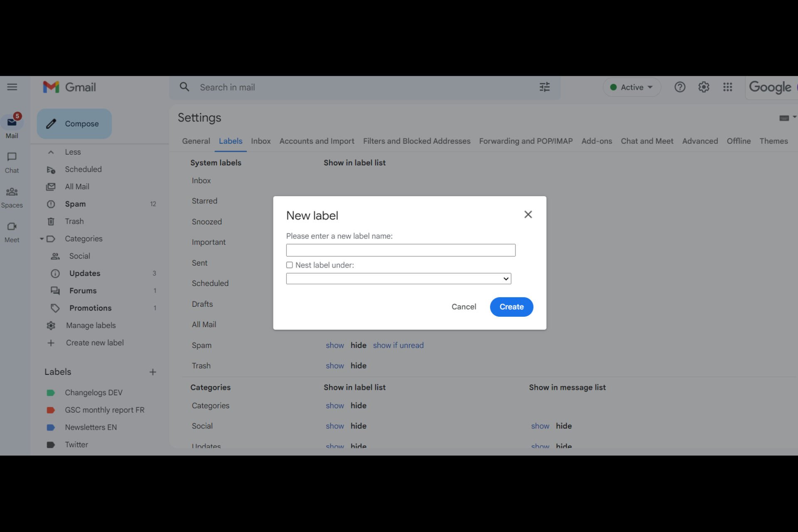Viewport: 798px width, 532px height.
Task: Open search options filter icon
Action: pos(544,87)
